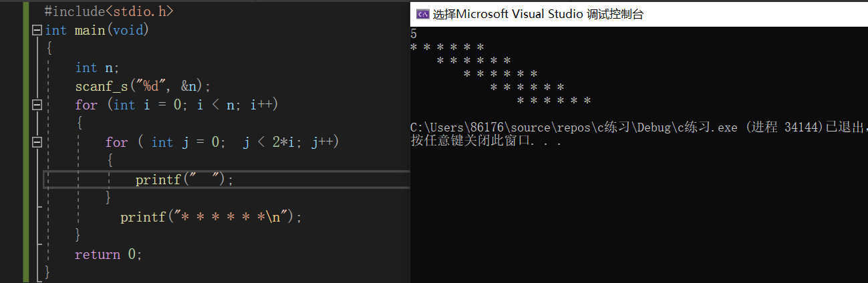Click the printf statement printing spaces

[x=184, y=180]
